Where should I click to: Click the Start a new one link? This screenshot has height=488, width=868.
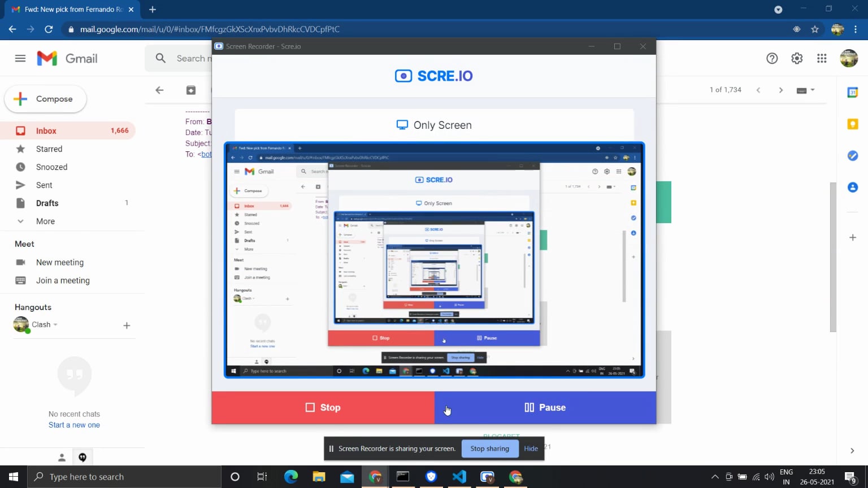pyautogui.click(x=74, y=425)
